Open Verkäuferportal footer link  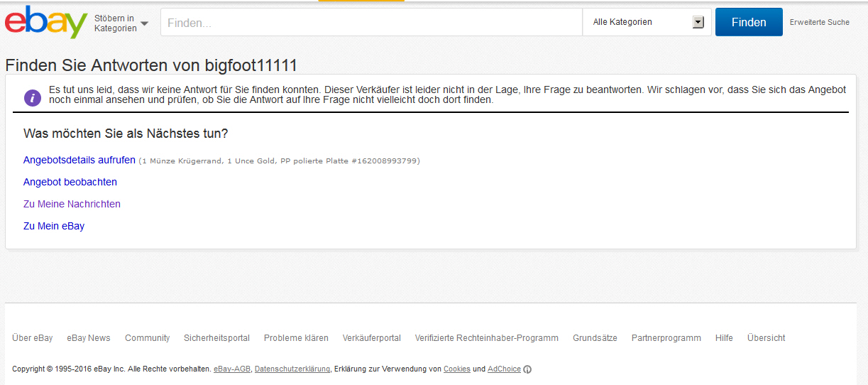[372, 338]
